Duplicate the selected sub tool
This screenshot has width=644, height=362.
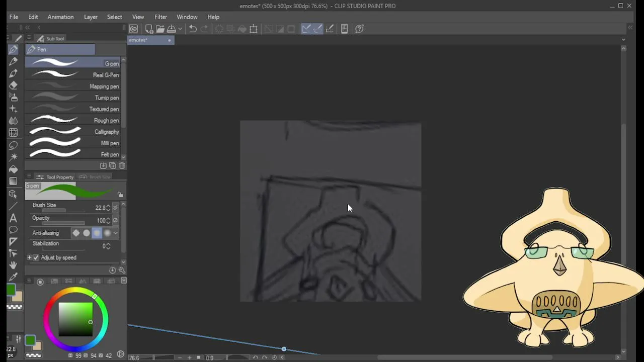click(112, 165)
